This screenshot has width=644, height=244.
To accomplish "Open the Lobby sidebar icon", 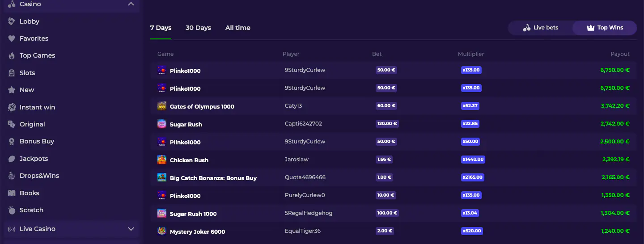I will (x=12, y=21).
